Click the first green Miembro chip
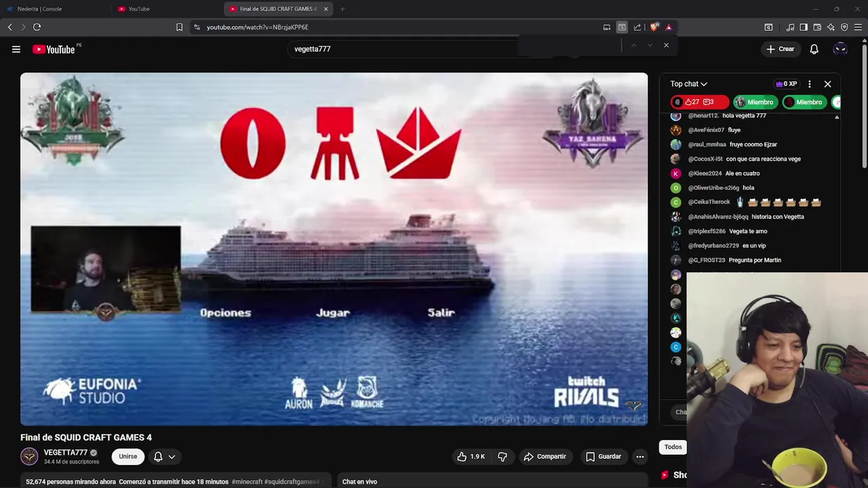This screenshot has width=868, height=488. pyautogui.click(x=755, y=102)
